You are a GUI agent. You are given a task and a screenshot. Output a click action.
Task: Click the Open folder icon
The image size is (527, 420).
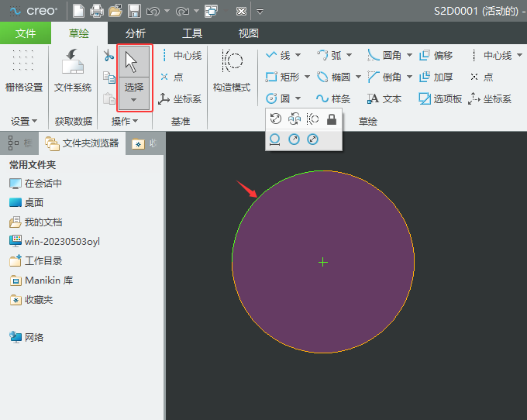(x=115, y=11)
